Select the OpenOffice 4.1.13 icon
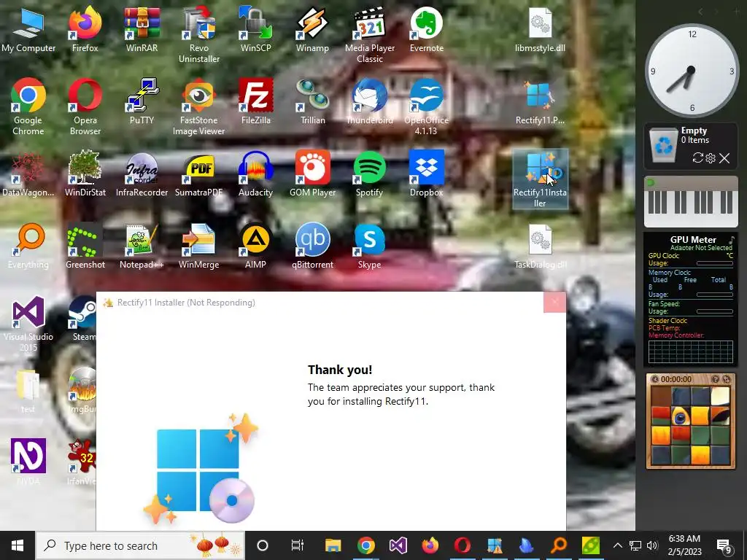The height and width of the screenshot is (560, 747). 426,107
